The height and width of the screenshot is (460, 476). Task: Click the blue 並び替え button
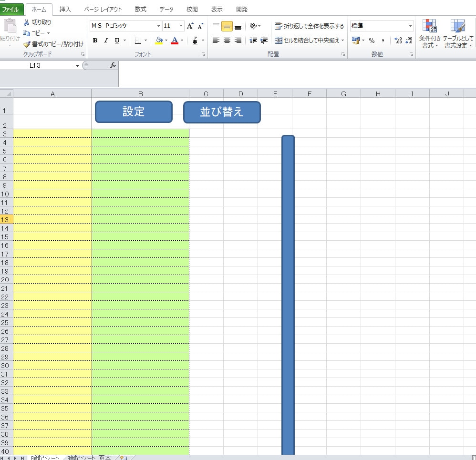click(x=222, y=112)
